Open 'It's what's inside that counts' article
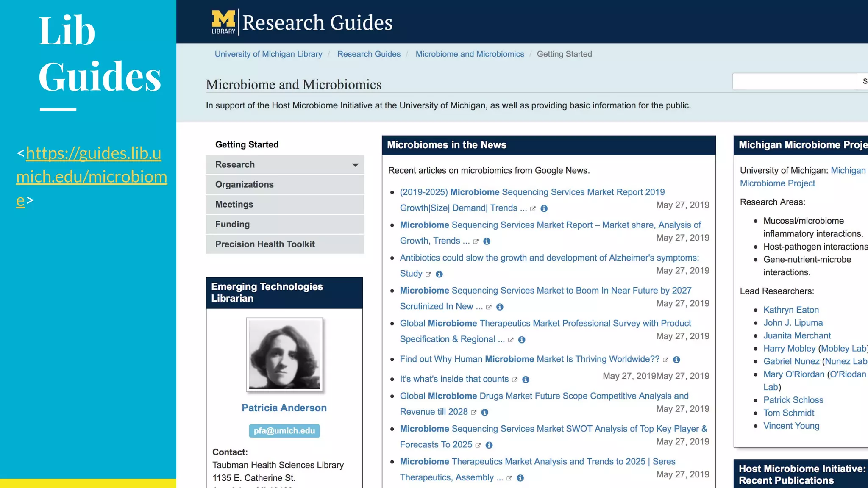 [x=454, y=379]
